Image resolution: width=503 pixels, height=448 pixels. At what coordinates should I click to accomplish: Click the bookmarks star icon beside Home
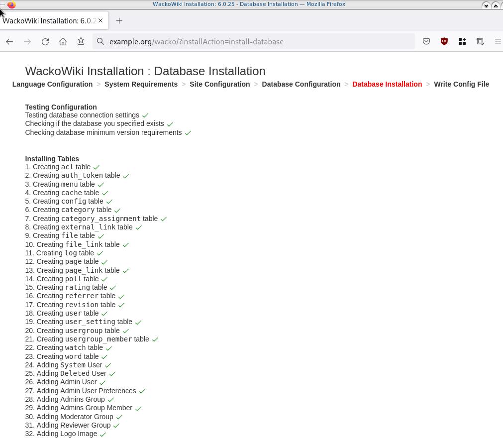point(81,42)
